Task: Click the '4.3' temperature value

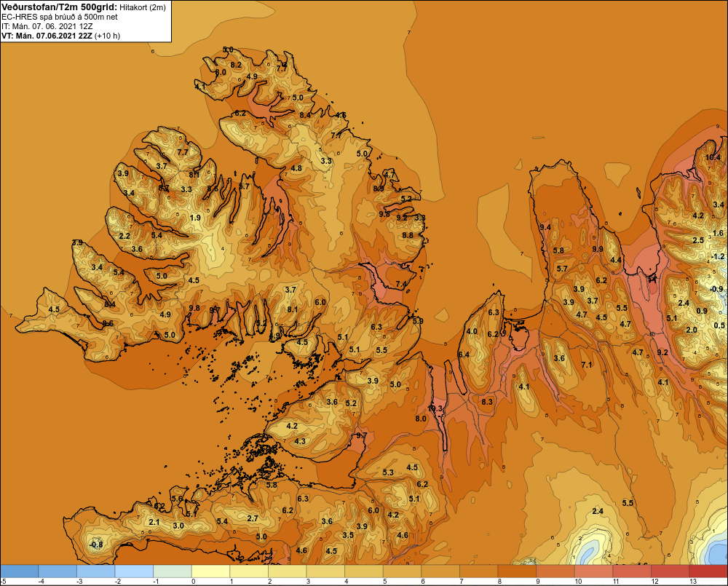Action: (x=300, y=441)
